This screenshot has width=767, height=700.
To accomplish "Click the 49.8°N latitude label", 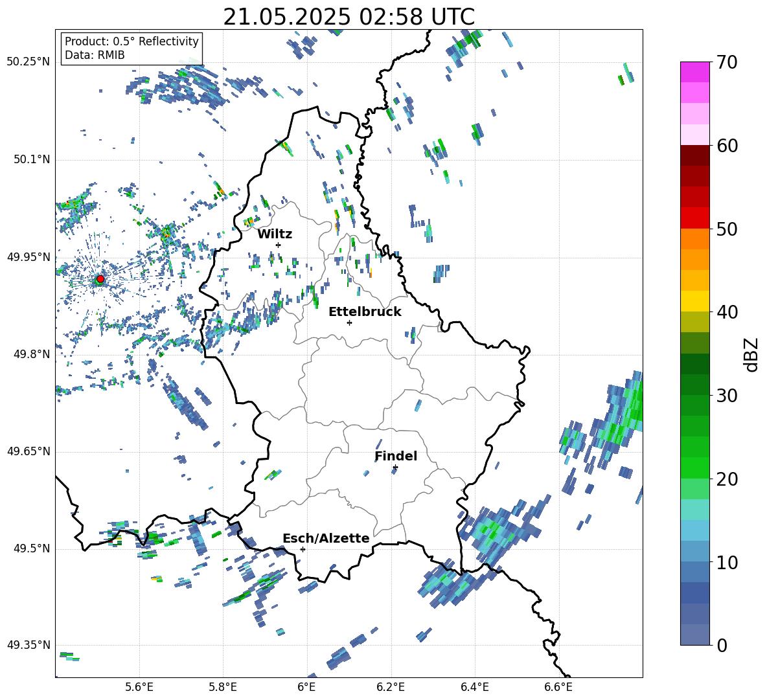I will 32,354.
